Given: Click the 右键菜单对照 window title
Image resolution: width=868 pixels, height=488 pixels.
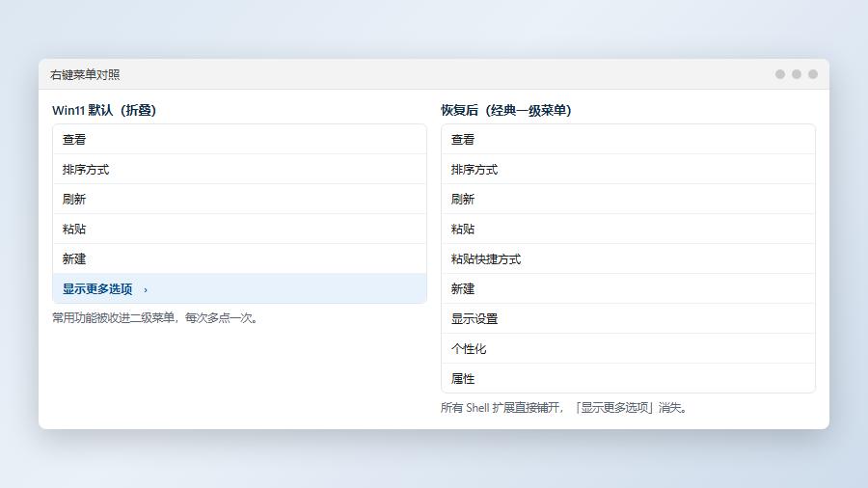Looking at the screenshot, I should [85, 74].
